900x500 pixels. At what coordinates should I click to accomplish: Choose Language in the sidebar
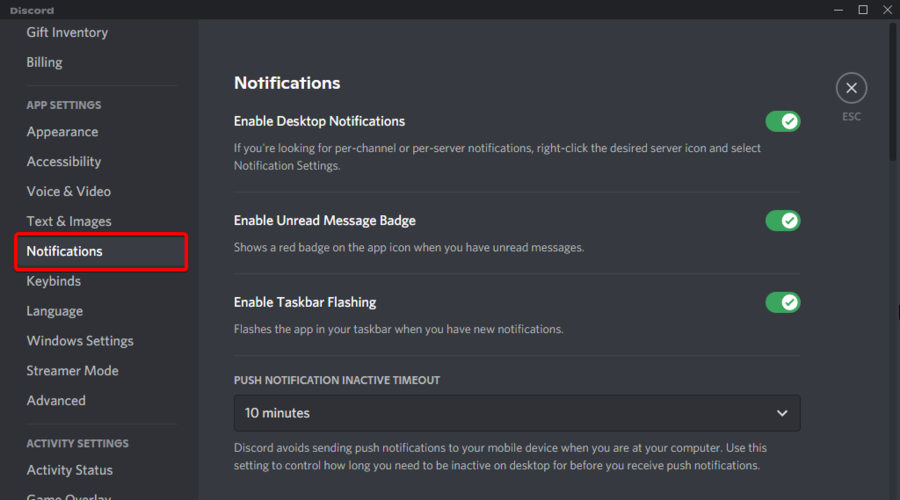[x=55, y=311]
